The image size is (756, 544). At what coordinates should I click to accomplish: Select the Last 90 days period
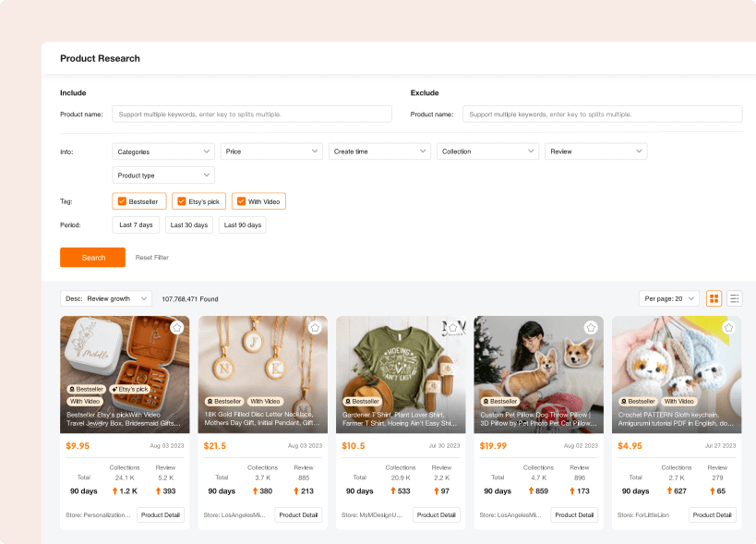click(x=242, y=224)
